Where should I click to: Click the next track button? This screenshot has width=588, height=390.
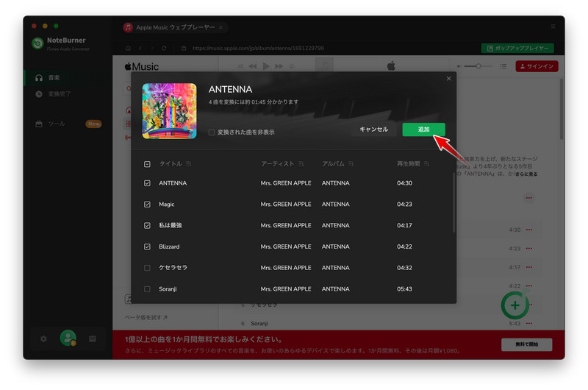click(279, 66)
